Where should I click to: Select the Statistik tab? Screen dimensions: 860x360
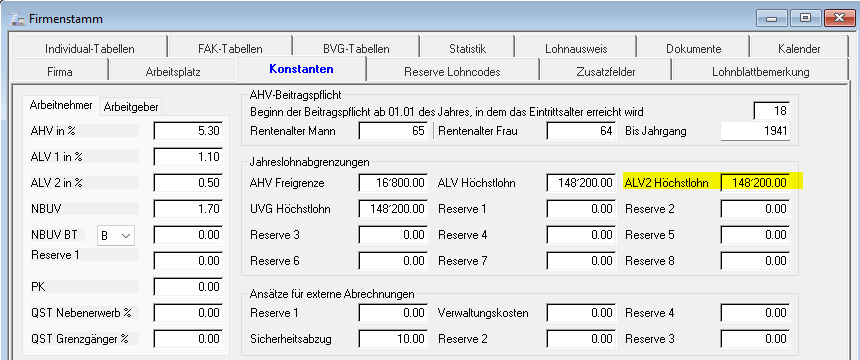(467, 48)
